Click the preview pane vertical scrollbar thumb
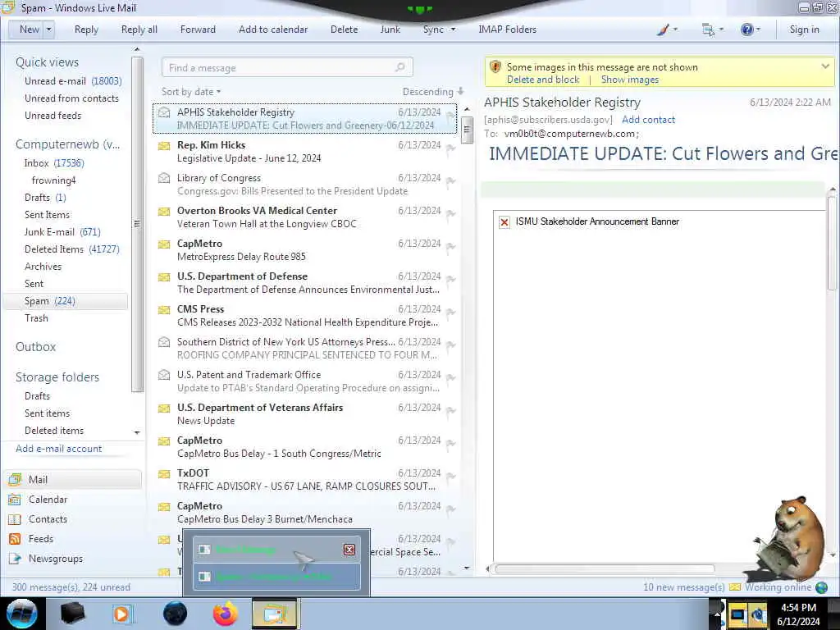 coord(832,244)
